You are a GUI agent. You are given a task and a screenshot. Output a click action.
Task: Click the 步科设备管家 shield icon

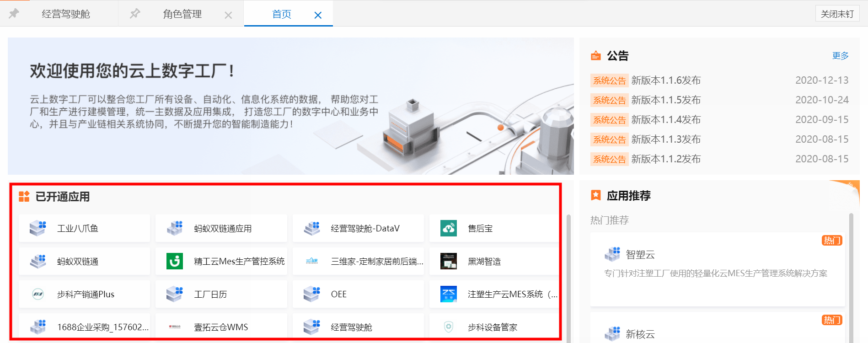[449, 327]
